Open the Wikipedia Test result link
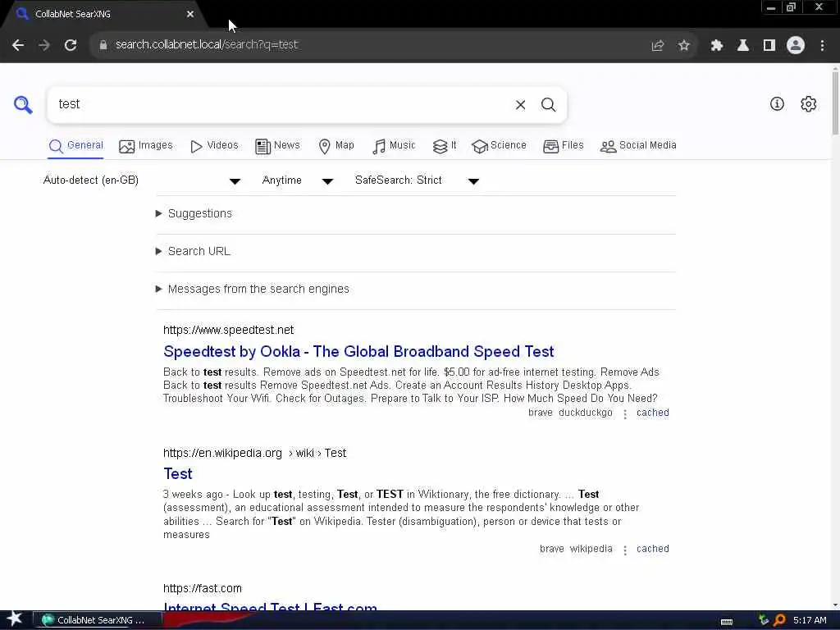 178,474
